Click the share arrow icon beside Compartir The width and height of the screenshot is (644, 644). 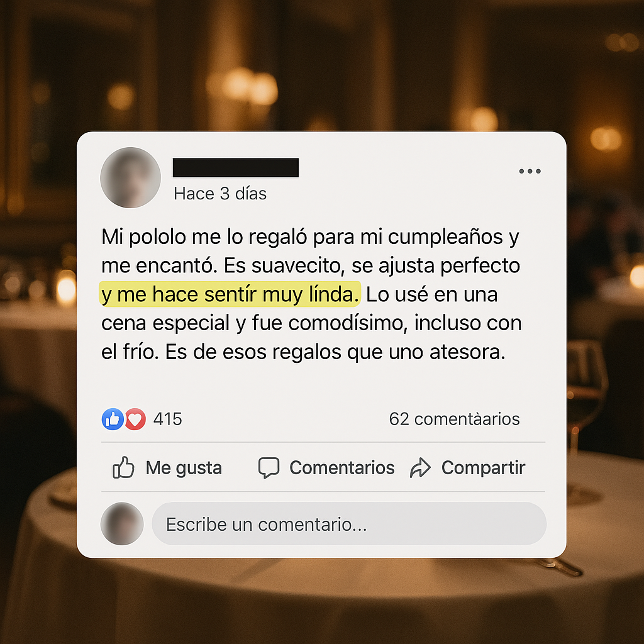(x=420, y=468)
